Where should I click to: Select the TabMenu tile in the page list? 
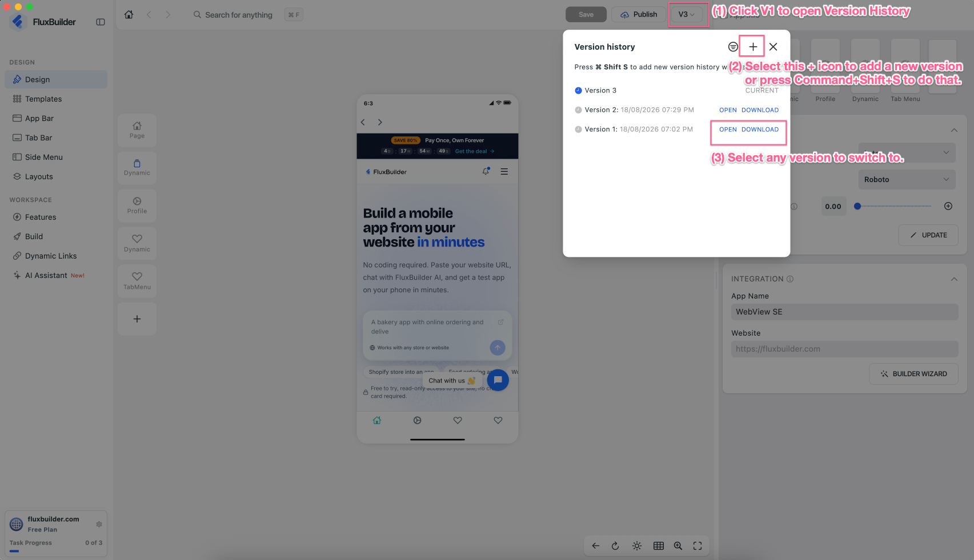click(137, 281)
